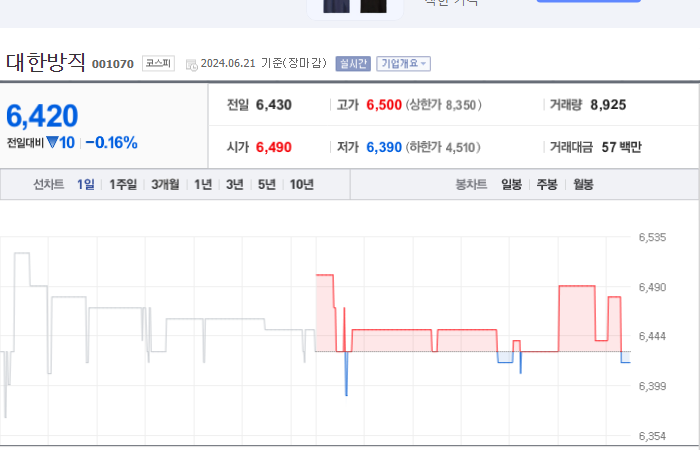Click stock code 001070
The width and height of the screenshot is (700, 450).
click(x=113, y=64)
